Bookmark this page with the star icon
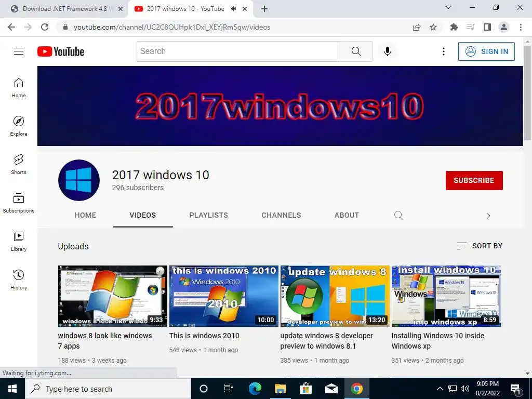 (433, 27)
